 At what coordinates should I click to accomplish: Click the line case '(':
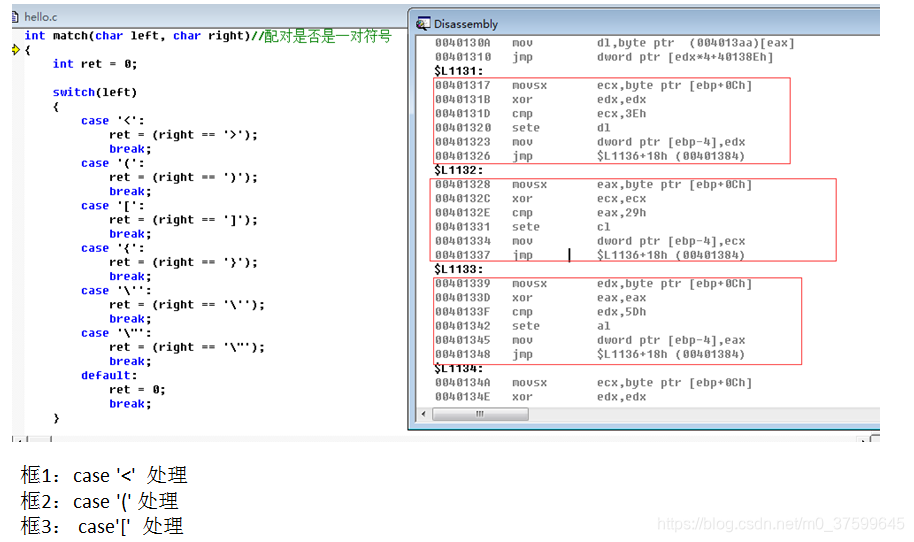(x=113, y=163)
